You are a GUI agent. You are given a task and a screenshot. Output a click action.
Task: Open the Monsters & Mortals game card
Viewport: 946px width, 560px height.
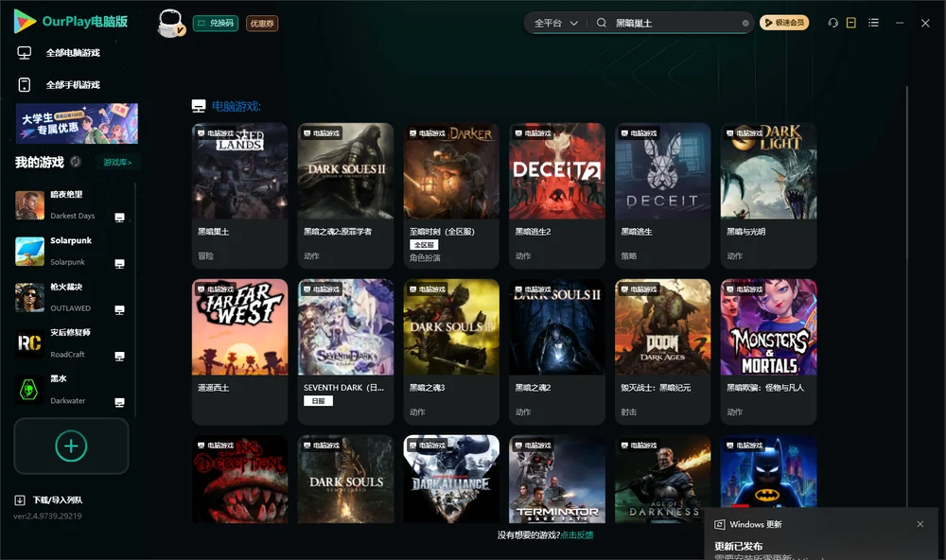(x=768, y=352)
